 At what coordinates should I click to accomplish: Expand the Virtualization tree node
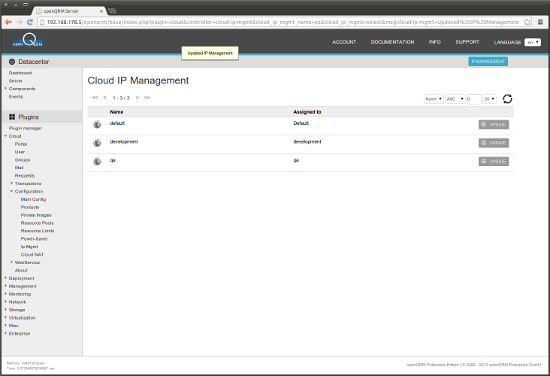(x=6, y=317)
